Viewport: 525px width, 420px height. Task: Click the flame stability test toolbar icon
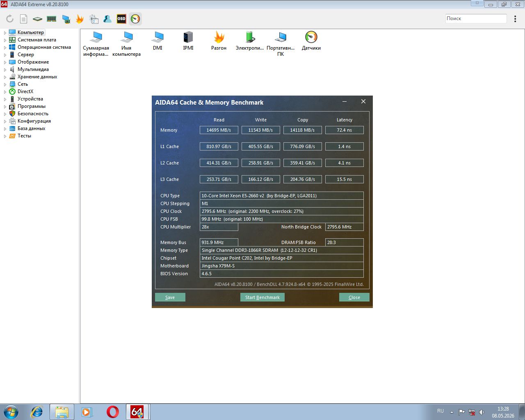tap(80, 19)
